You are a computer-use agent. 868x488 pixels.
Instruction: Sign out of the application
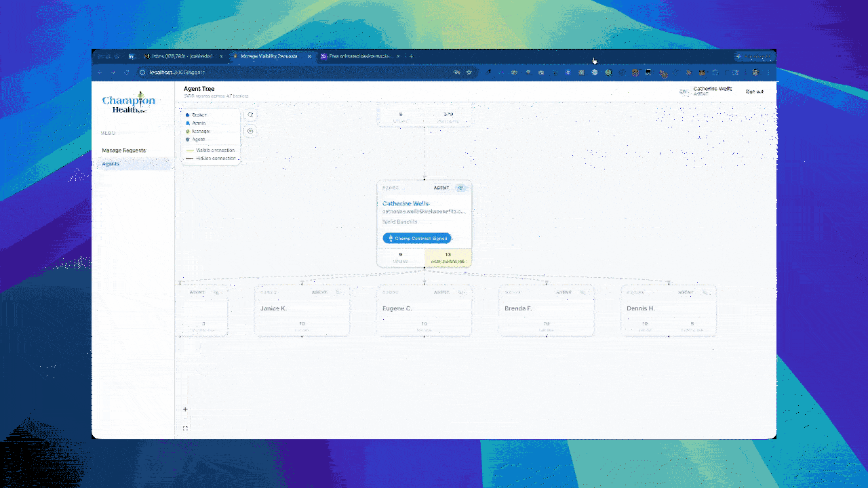pos(755,90)
